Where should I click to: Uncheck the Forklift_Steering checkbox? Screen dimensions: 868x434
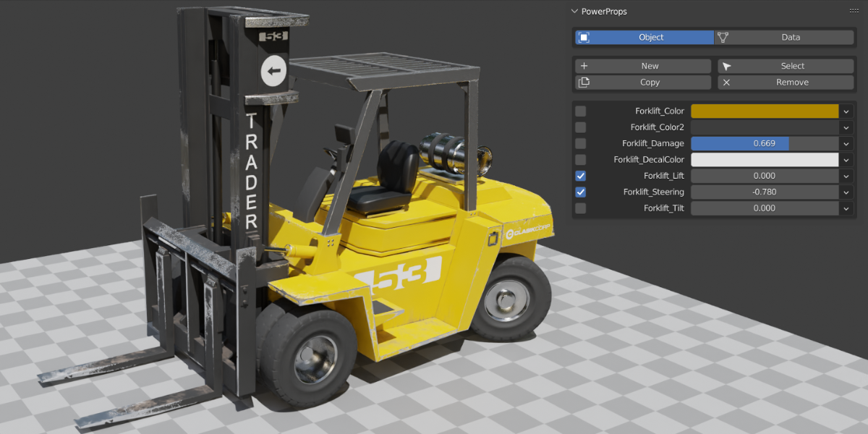[x=581, y=192]
